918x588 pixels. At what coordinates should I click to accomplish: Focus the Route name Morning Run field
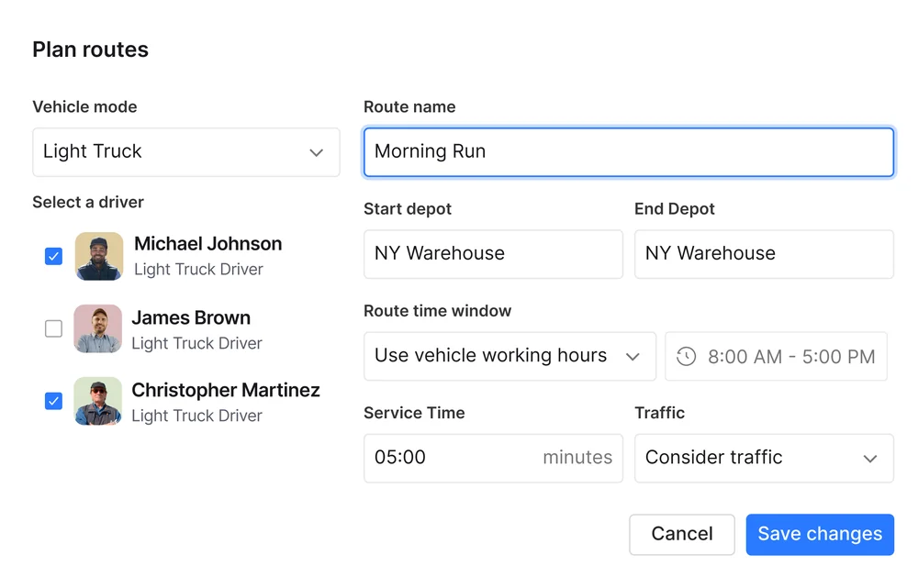click(628, 152)
